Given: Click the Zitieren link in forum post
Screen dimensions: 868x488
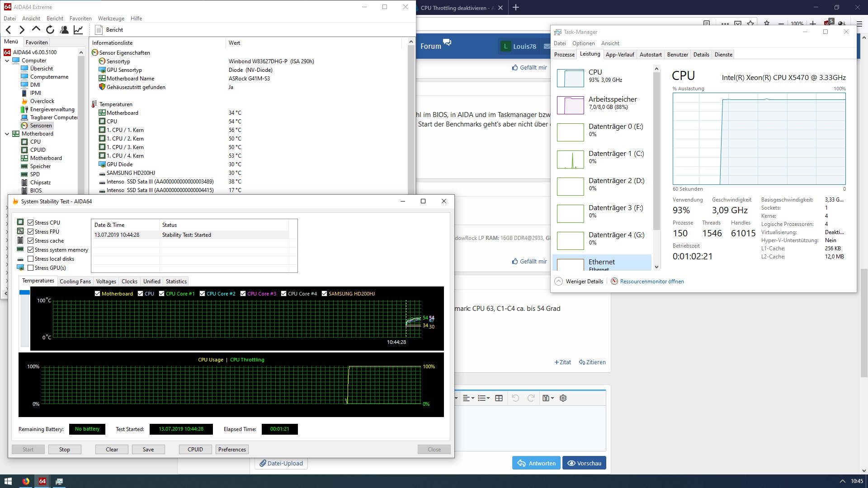Looking at the screenshot, I should [x=592, y=362].
